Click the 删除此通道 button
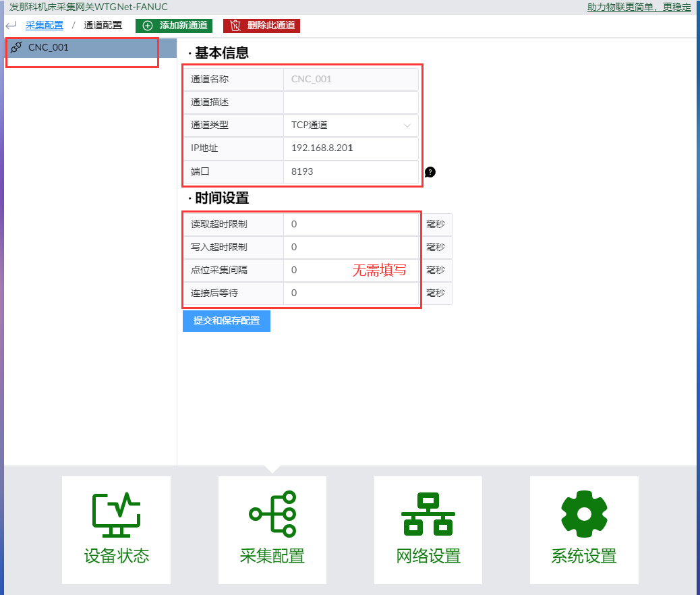The width and height of the screenshot is (700, 595). pos(262,26)
